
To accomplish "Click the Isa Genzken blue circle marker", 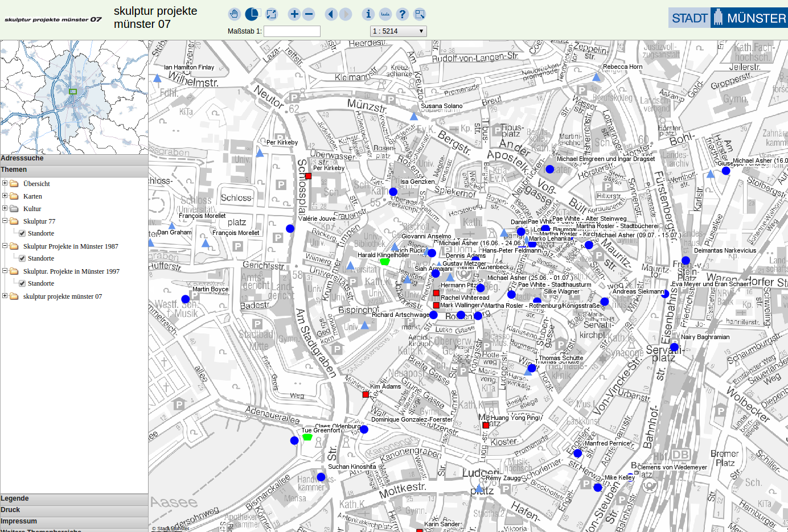I will 393,192.
